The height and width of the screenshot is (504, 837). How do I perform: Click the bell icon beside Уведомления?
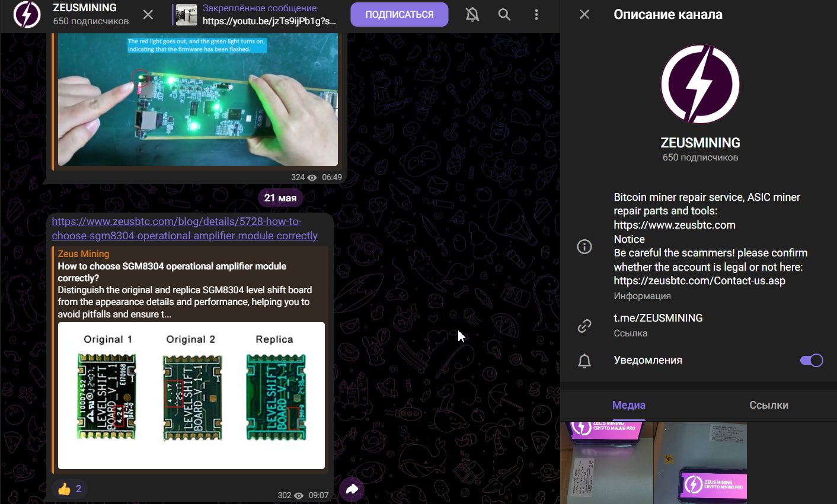click(x=584, y=361)
